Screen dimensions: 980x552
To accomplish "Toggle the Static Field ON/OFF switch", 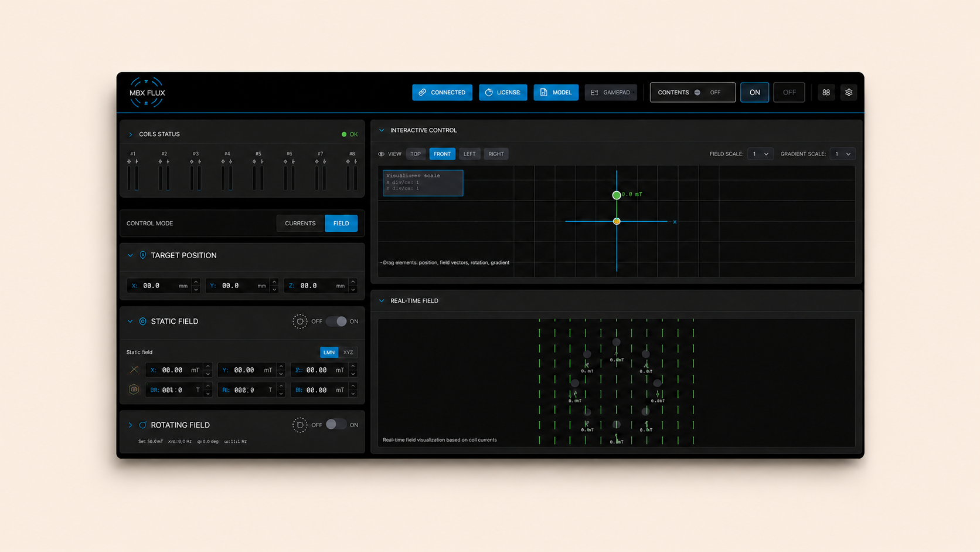I will pos(336,321).
